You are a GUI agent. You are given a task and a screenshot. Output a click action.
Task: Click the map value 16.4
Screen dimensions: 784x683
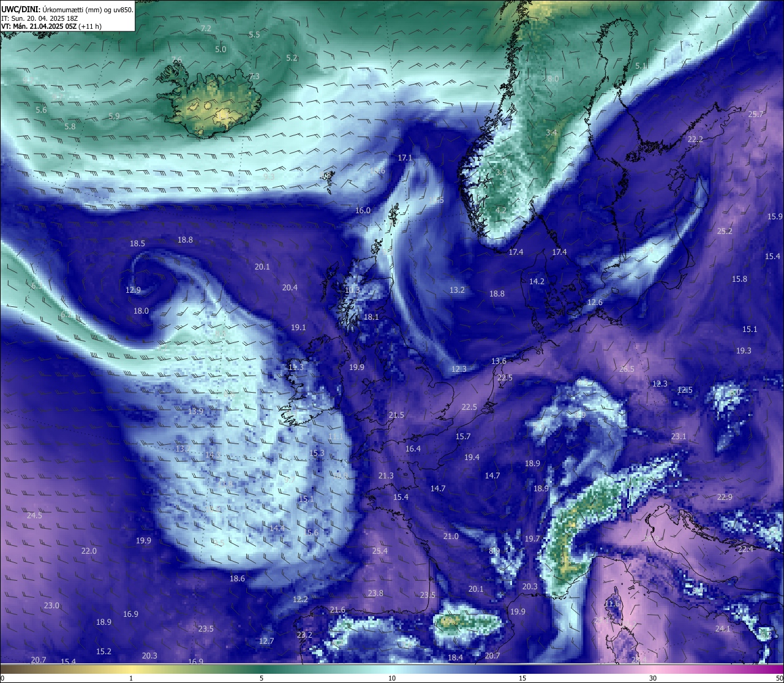coord(413,449)
